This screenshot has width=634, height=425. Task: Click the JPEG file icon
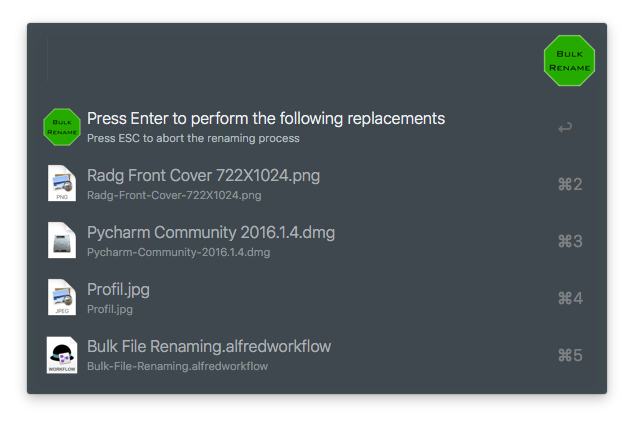click(x=62, y=298)
